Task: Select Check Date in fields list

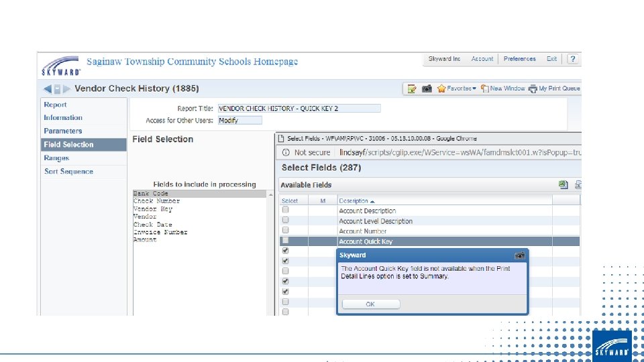Action: coord(152,225)
